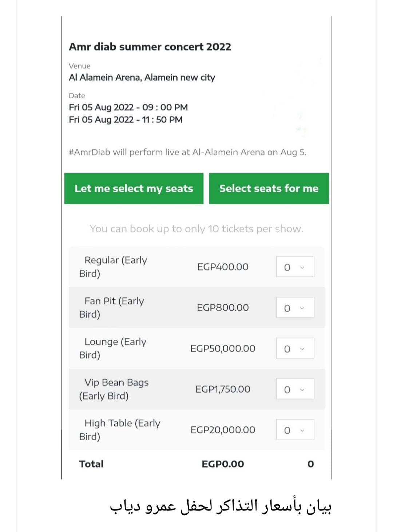Image resolution: width=393 pixels, height=532 pixels.
Task: Select the Al Alamein Arena venue text
Action: [142, 78]
